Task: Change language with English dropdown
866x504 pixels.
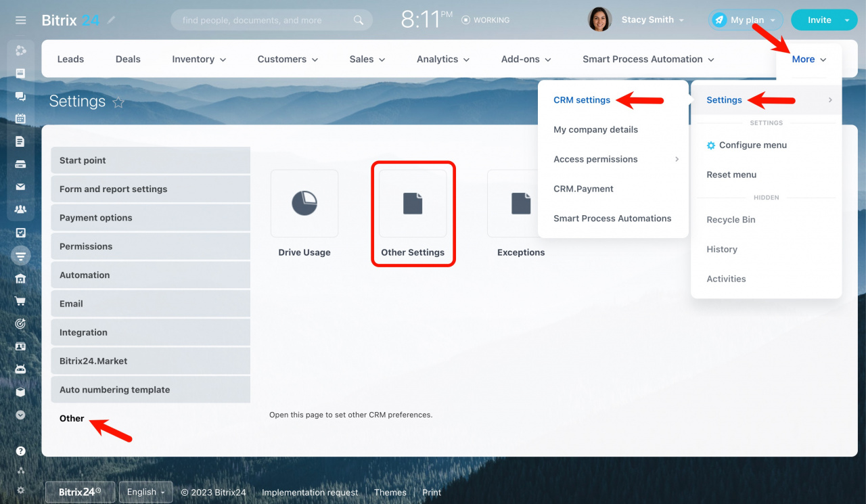Action: click(146, 492)
